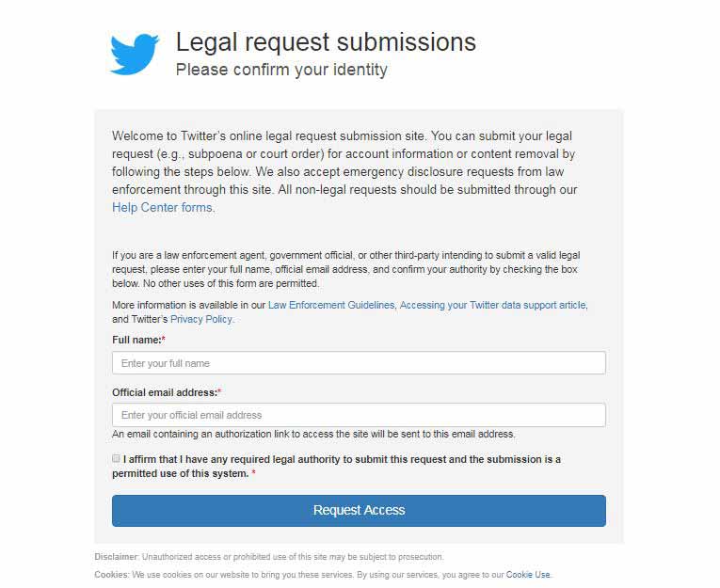Click the Disclaimer notice text

pos(268,557)
